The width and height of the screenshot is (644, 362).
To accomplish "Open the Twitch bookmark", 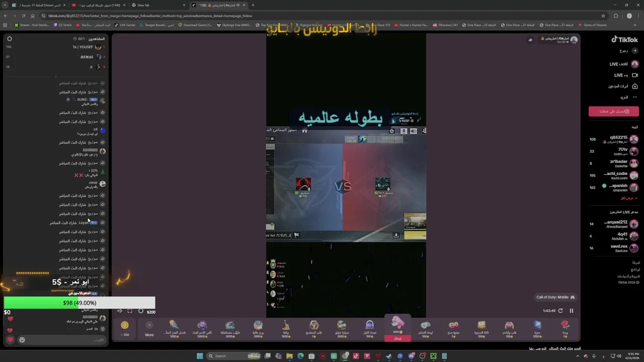I will click(x=62, y=25).
